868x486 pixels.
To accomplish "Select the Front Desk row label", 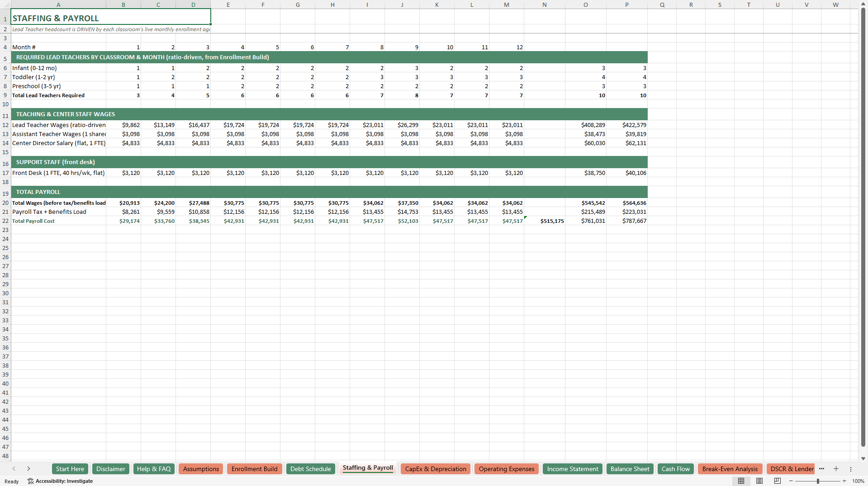I will coord(58,173).
